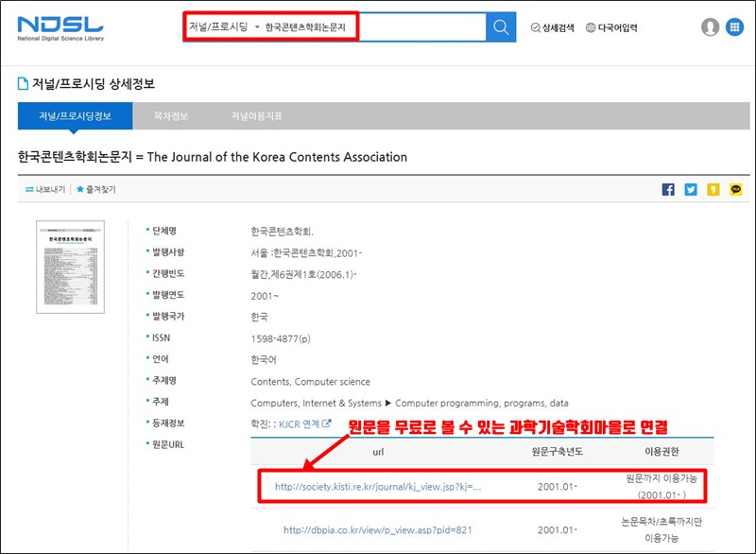This screenshot has height=554, width=756.
Task: Click the document icon beside the page title
Action: tap(23, 84)
